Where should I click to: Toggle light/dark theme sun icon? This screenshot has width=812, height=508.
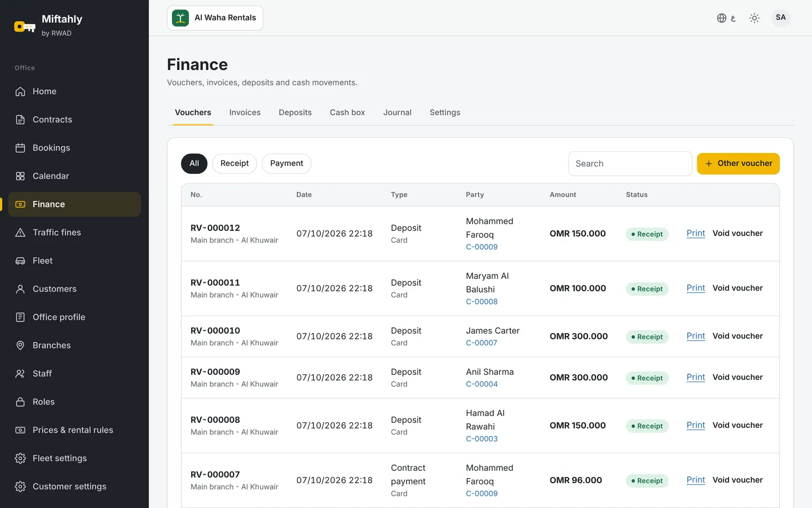point(754,18)
